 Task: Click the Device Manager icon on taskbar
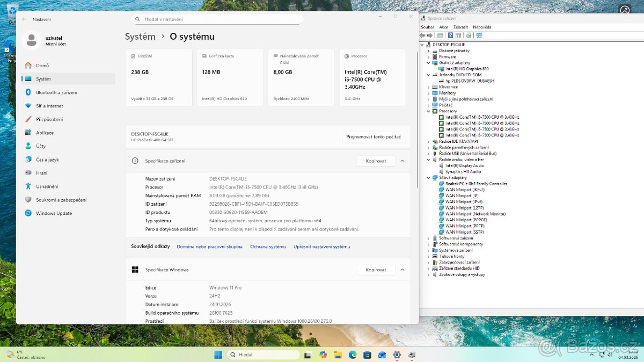[412, 354]
